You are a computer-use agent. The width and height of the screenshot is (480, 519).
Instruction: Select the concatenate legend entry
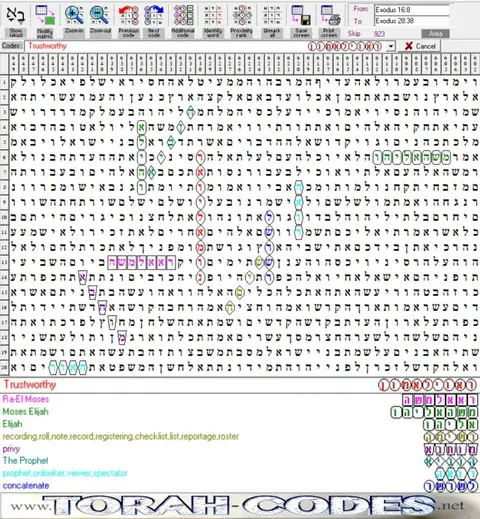coord(26,486)
